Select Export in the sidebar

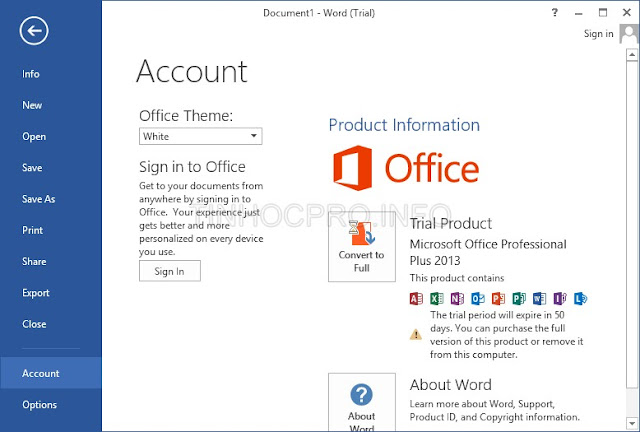36,293
